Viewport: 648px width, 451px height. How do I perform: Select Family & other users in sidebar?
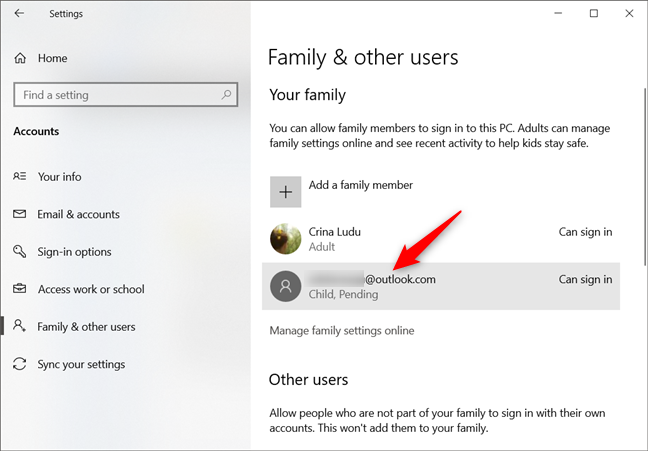(86, 327)
